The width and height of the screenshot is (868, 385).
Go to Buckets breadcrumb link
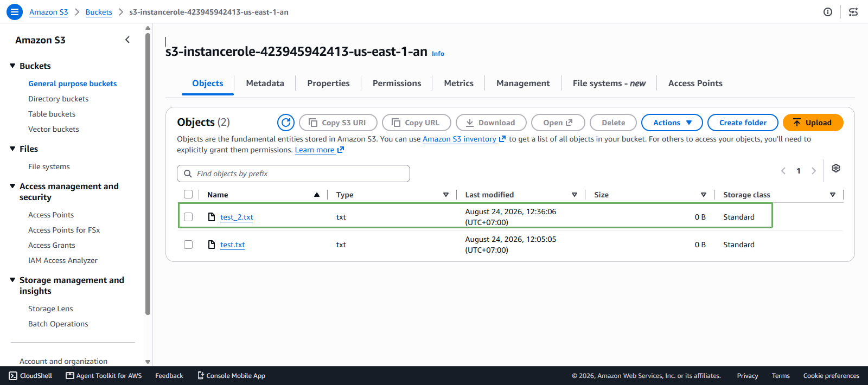coord(99,12)
